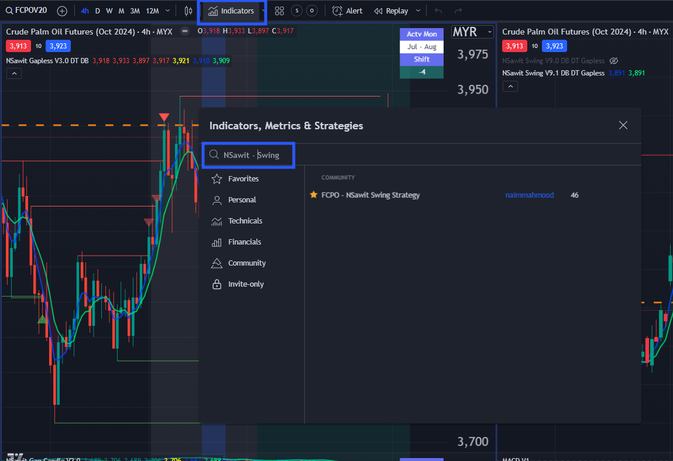Click the sell price 3,913 on left chart

[x=18, y=46]
